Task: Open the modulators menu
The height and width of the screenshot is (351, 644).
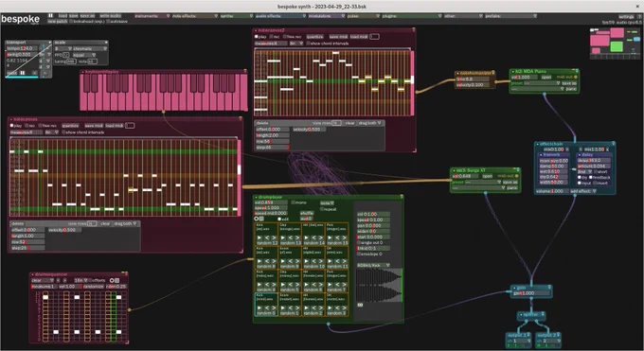Action: point(326,15)
